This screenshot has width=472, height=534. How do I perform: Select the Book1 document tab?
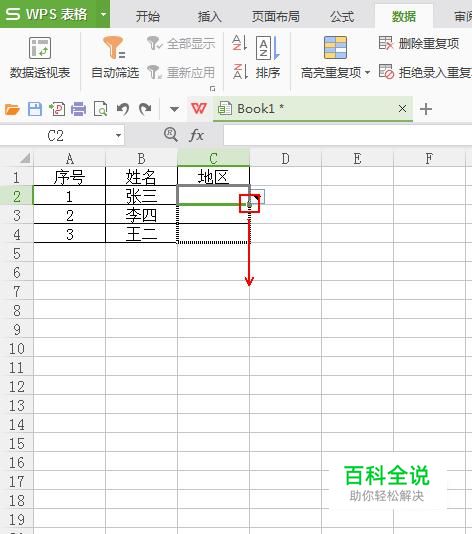coord(313,109)
